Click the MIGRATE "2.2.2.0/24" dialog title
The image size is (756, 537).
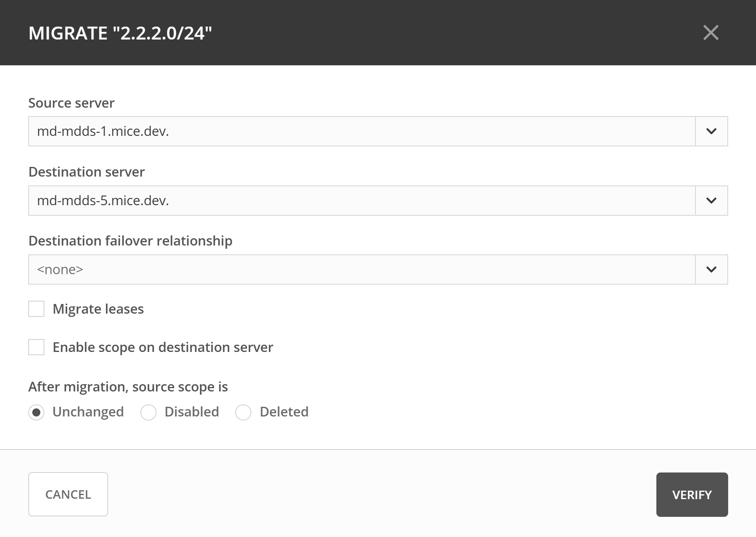coord(120,33)
